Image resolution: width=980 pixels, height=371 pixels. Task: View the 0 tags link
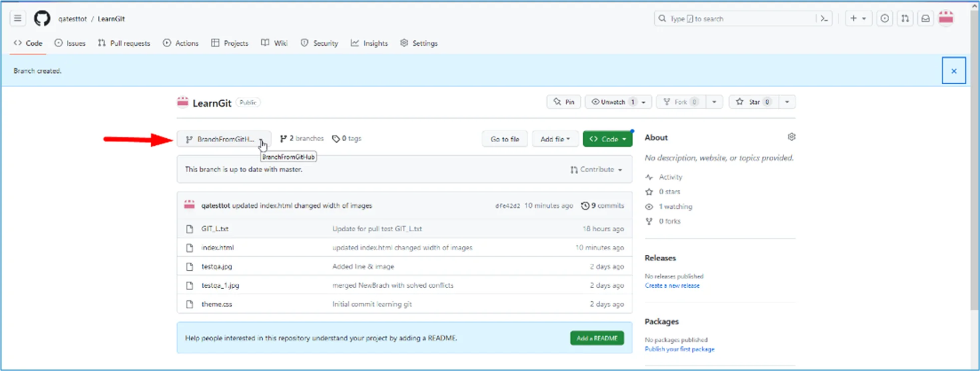pos(346,139)
